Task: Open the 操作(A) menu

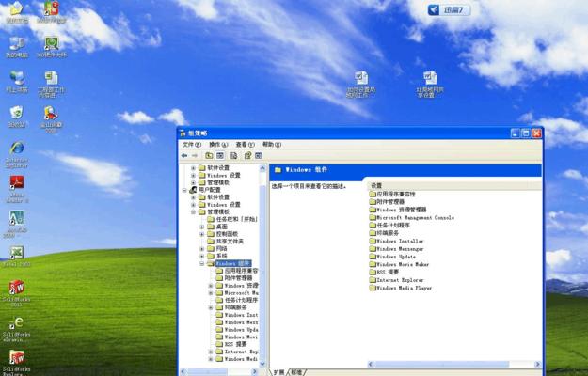Action: (x=218, y=144)
